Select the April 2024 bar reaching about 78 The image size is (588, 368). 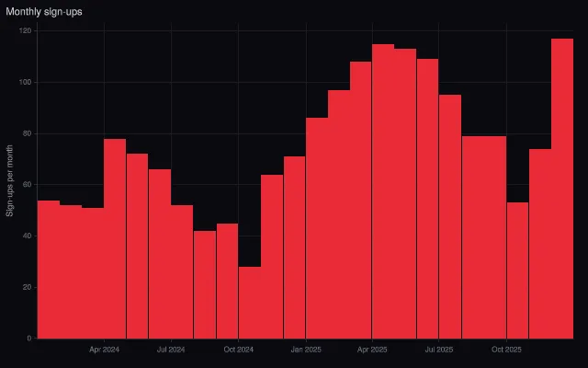pyautogui.click(x=115, y=239)
